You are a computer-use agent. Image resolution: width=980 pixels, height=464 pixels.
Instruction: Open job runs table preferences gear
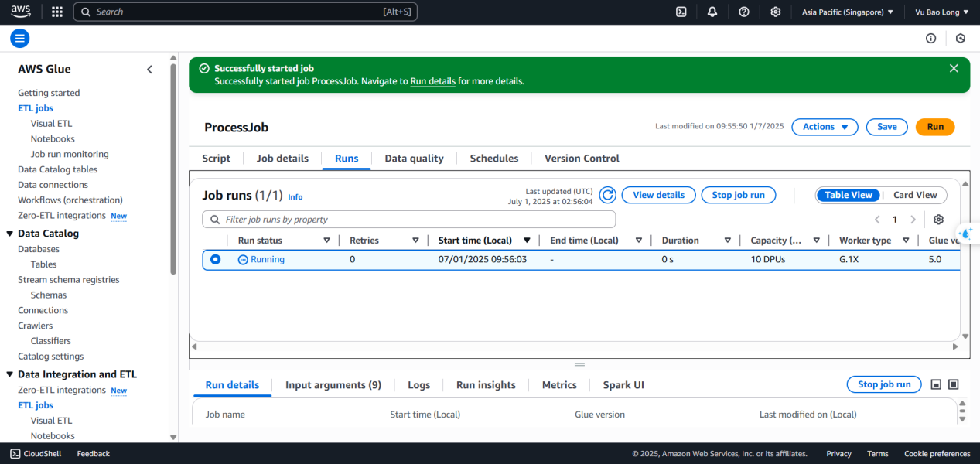click(x=938, y=220)
